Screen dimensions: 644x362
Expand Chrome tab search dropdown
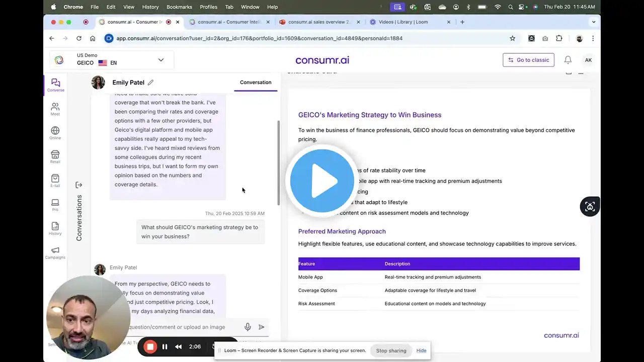coord(594,22)
